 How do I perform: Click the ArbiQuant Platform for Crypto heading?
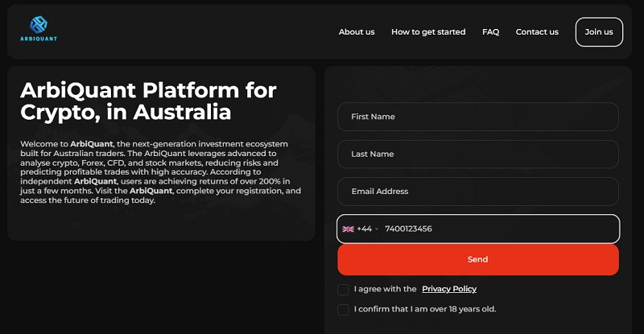[x=148, y=101]
